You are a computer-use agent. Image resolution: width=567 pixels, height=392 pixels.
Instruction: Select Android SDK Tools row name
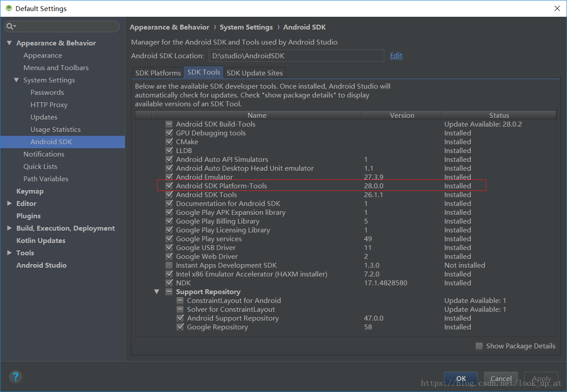207,195
